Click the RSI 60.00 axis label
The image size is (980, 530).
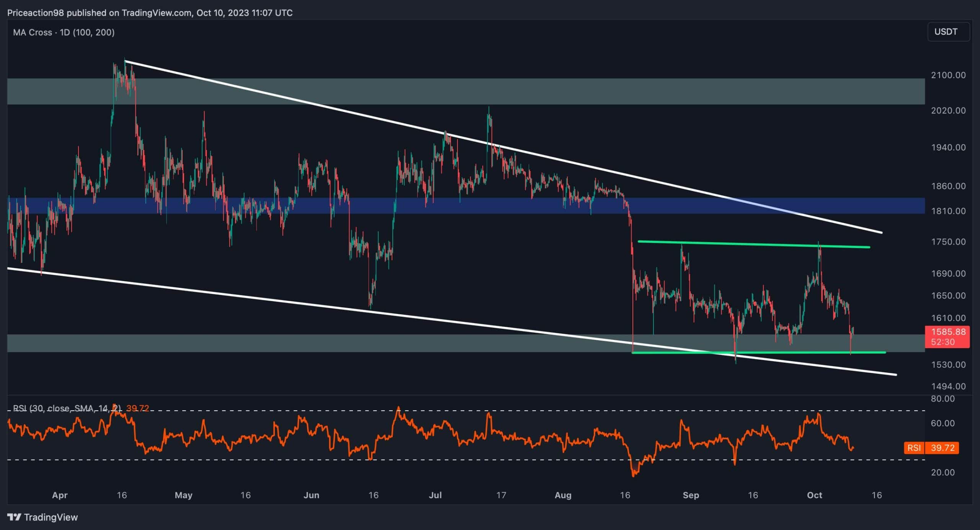943,423
